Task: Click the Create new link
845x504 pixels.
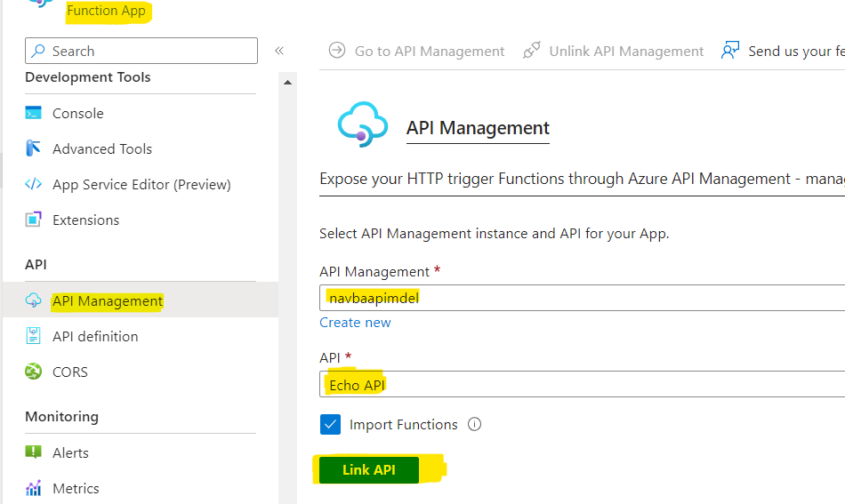Action: (x=355, y=322)
